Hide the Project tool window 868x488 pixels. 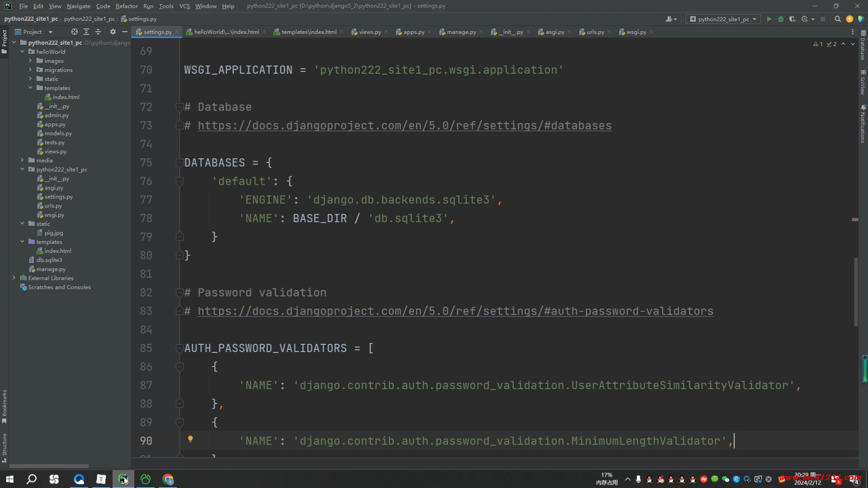point(125,32)
